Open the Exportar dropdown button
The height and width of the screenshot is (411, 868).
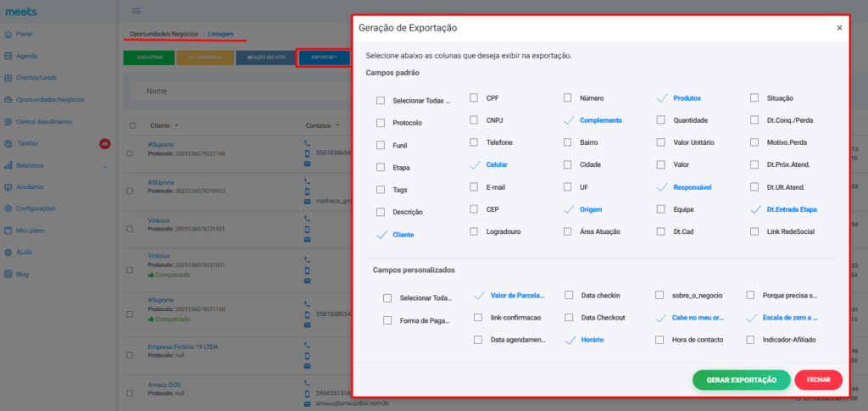324,58
